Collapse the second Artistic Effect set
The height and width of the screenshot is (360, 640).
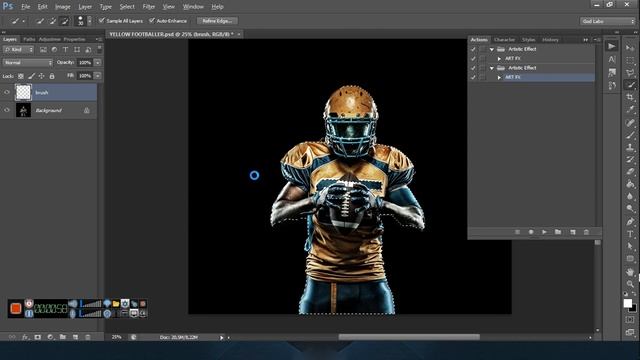coord(492,68)
